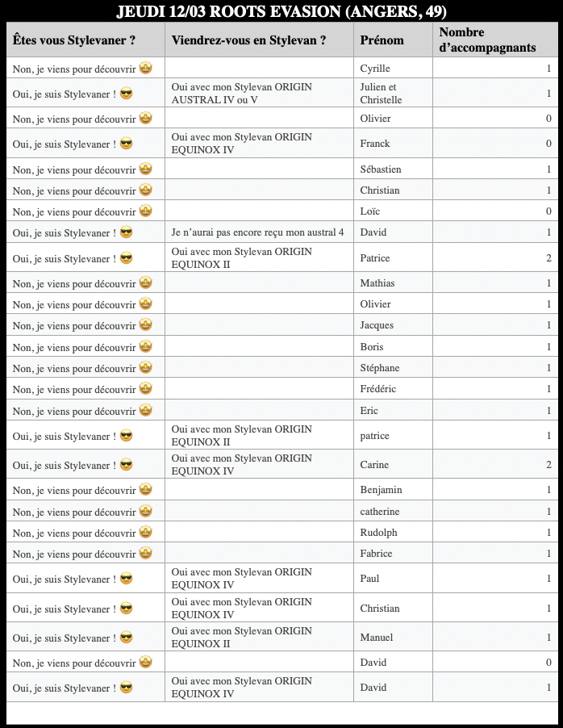
Task: Select the accompagnants count in Carine's row
Action: 548,465
